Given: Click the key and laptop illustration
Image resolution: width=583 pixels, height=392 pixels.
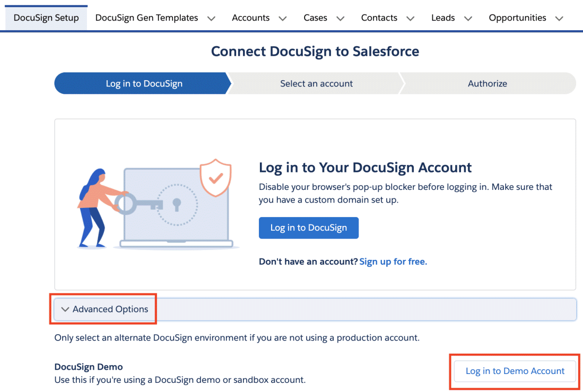Looking at the screenshot, I should coord(158,205).
